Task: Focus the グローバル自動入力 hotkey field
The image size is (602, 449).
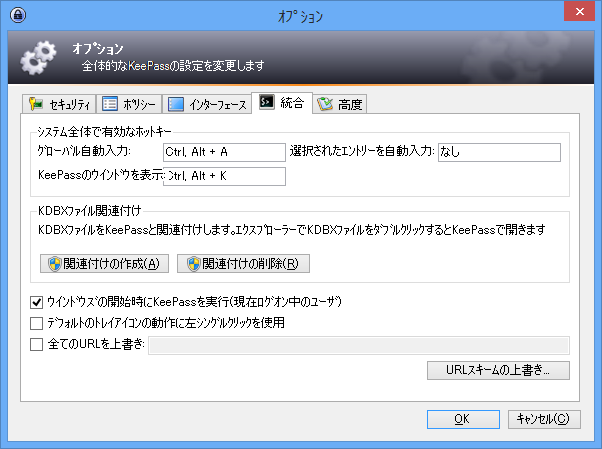Action: 224,152
